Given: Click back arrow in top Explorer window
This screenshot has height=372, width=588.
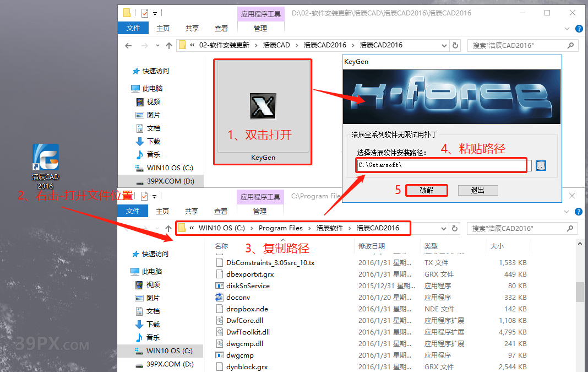Looking at the screenshot, I should 128,45.
